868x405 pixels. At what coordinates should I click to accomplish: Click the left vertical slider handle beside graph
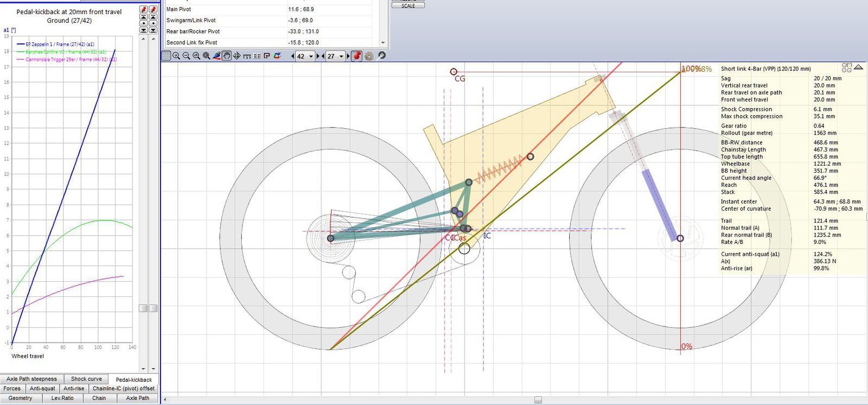click(x=143, y=308)
